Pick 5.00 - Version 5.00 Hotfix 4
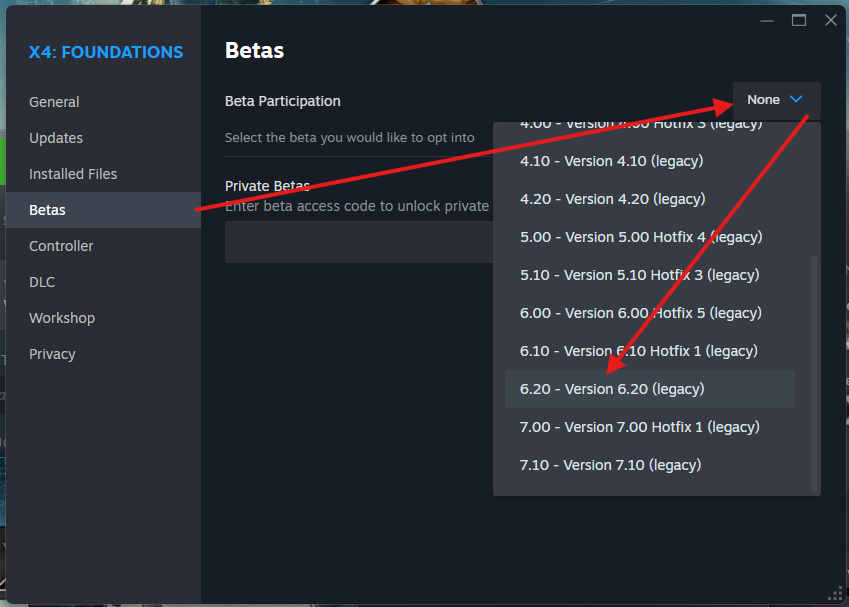Image resolution: width=849 pixels, height=607 pixels. (640, 237)
